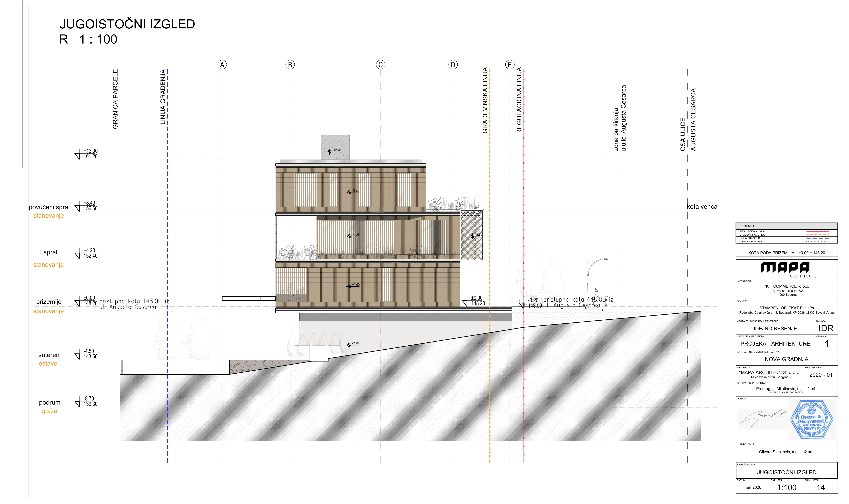The height and width of the screenshot is (504, 849).
Task: Click 'STAMBENI OBJEKAT P+1+Ps' in the title block
Action: [x=786, y=308]
